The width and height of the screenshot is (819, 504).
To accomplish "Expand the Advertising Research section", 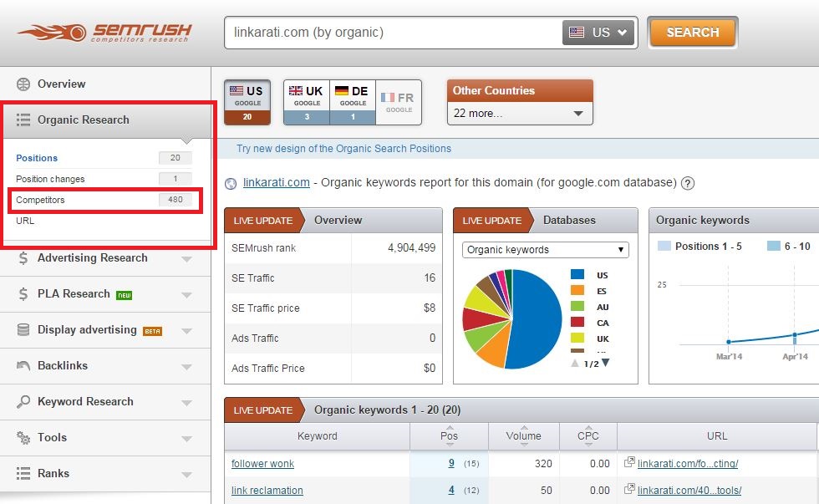I will (187, 259).
